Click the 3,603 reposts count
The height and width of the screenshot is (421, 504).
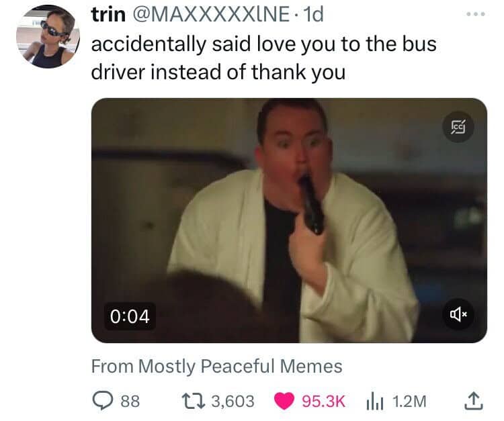click(x=233, y=402)
